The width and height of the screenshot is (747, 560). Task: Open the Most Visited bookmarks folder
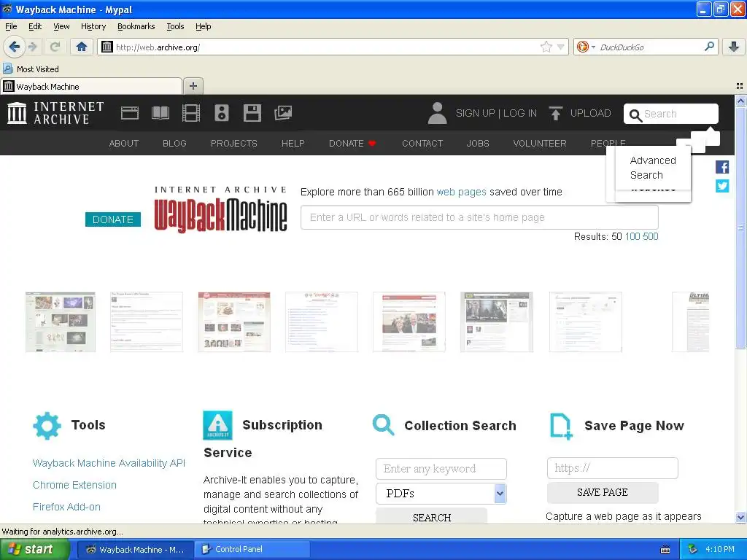tap(31, 69)
